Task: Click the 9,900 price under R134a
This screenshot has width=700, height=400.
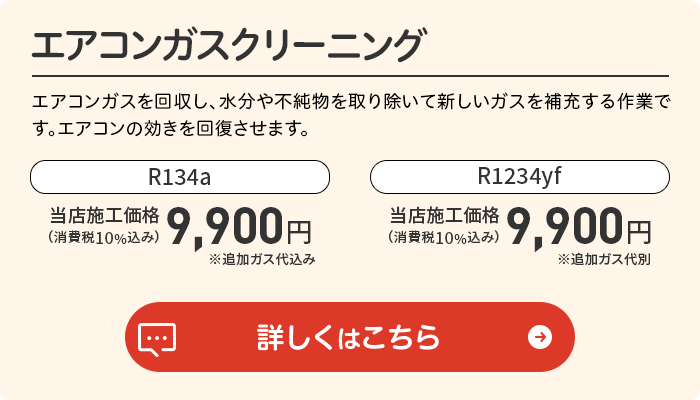Action: point(225,227)
